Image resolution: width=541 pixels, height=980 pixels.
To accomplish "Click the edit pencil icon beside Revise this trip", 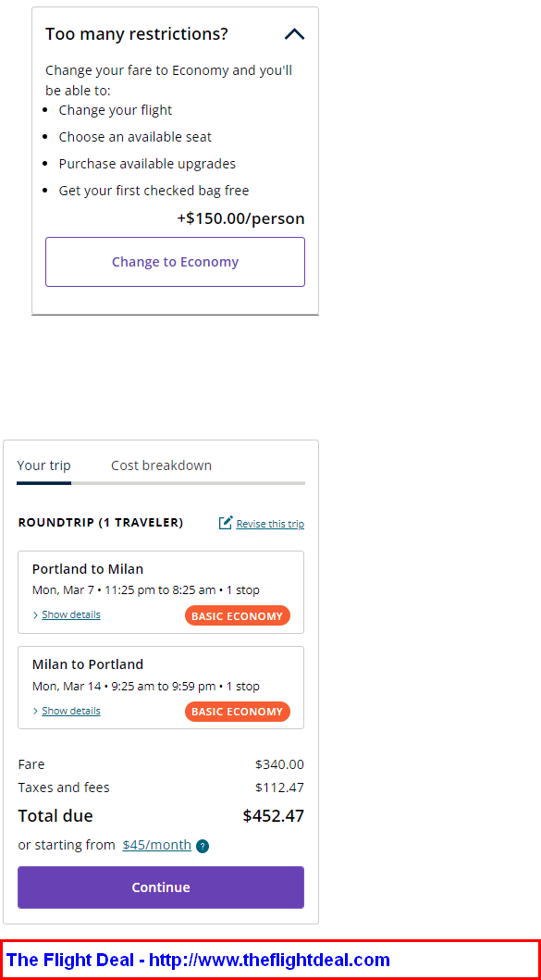I will 226,523.
